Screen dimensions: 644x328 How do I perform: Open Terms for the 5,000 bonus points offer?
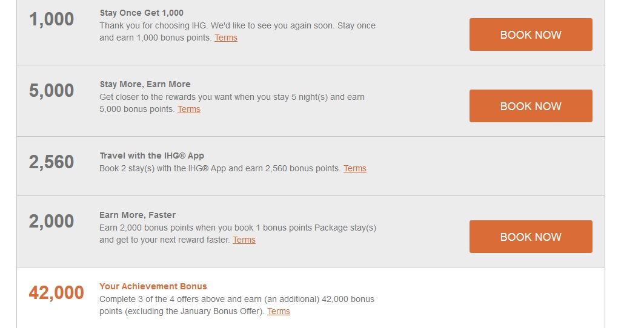pyautogui.click(x=189, y=109)
